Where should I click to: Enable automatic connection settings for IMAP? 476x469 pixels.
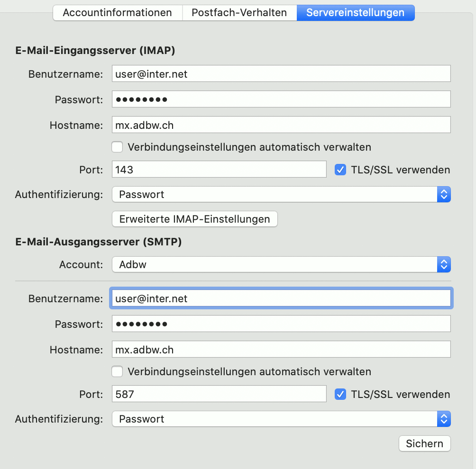click(x=117, y=147)
